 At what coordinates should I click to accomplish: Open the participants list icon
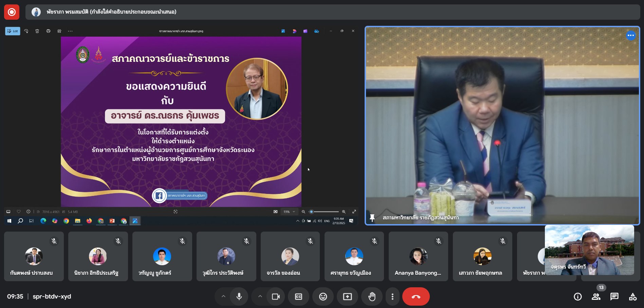(x=596, y=296)
